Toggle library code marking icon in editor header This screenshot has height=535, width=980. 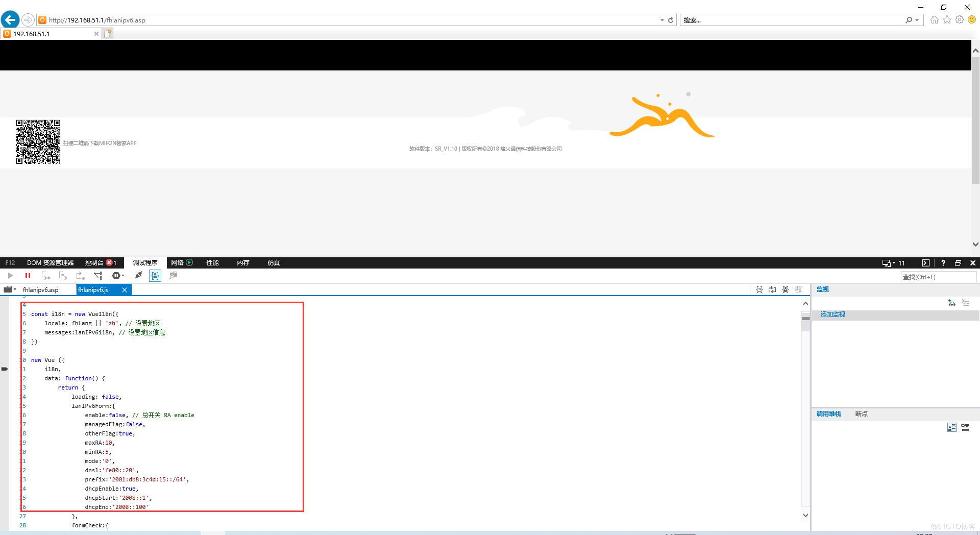click(x=785, y=289)
